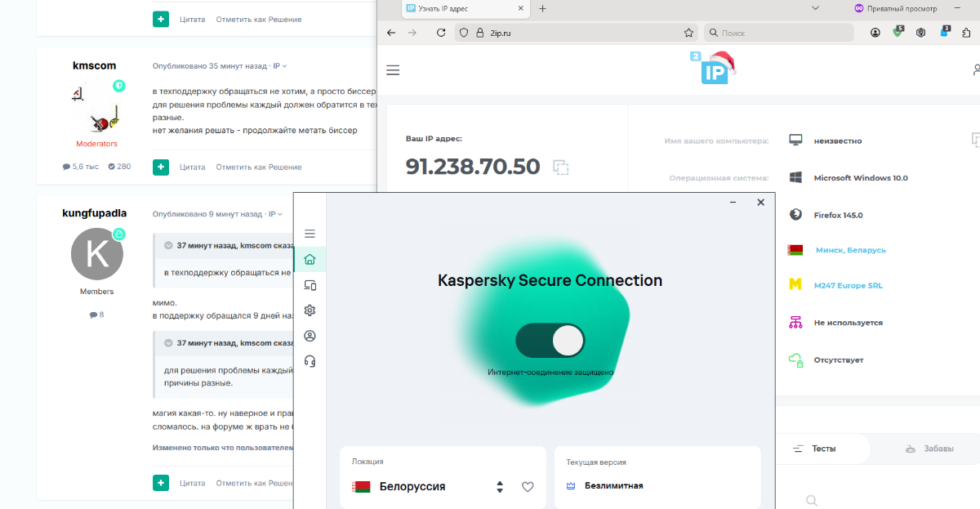The width and height of the screenshot is (980, 509).
Task: Open the M247 Europe SRL provider link
Action: (849, 286)
